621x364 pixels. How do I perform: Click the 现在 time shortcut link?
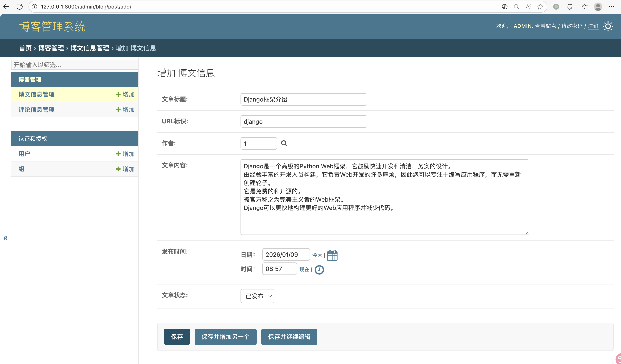click(x=304, y=269)
